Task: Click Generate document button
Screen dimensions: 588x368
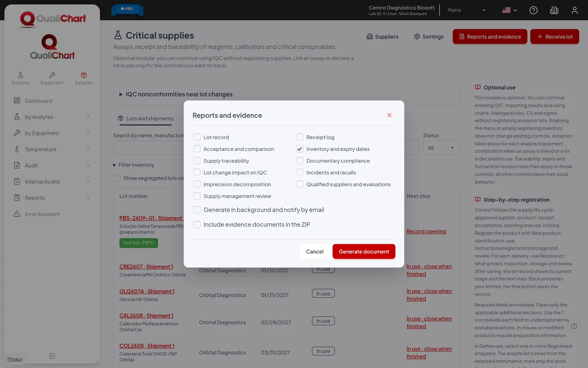Action: (x=364, y=252)
